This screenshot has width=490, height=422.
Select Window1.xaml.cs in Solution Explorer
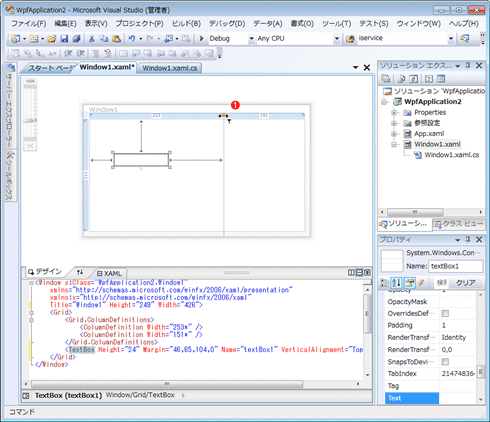(x=452, y=155)
